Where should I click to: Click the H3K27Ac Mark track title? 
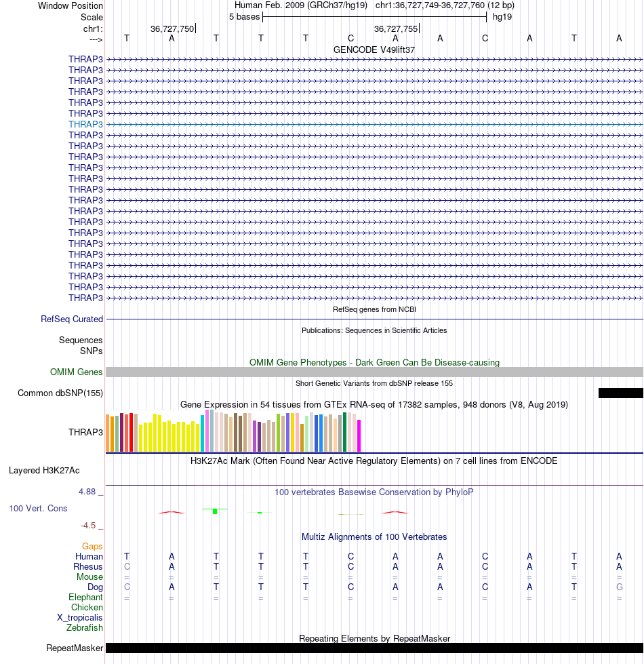[374, 461]
